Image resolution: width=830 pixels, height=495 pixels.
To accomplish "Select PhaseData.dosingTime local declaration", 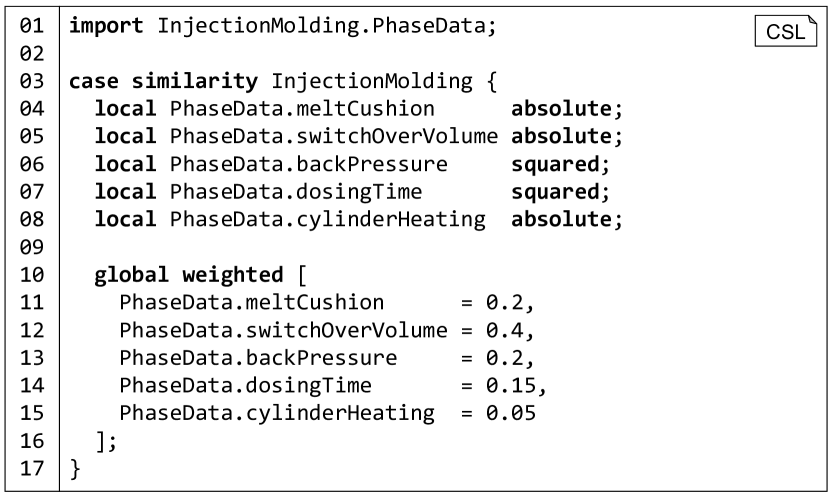I will [x=296, y=192].
